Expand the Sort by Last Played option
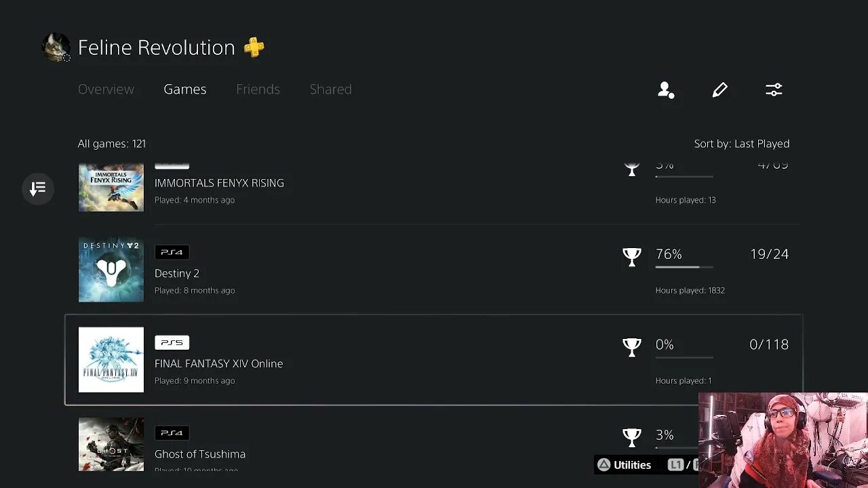 click(741, 144)
